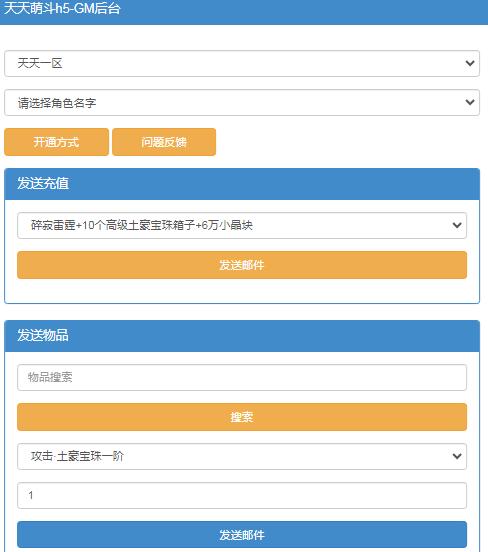Click the blue top header bar
Image resolution: width=488 pixels, height=552 pixels.
coord(244,12)
